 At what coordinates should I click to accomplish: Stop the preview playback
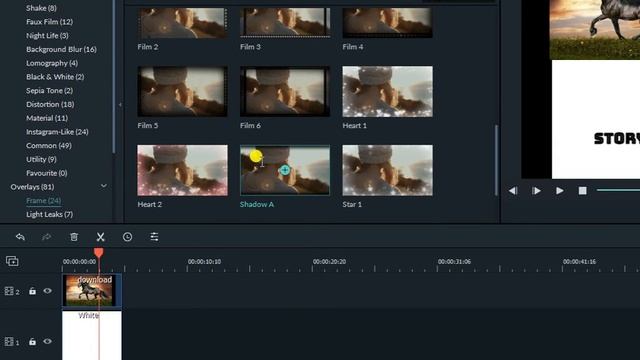coord(582,191)
